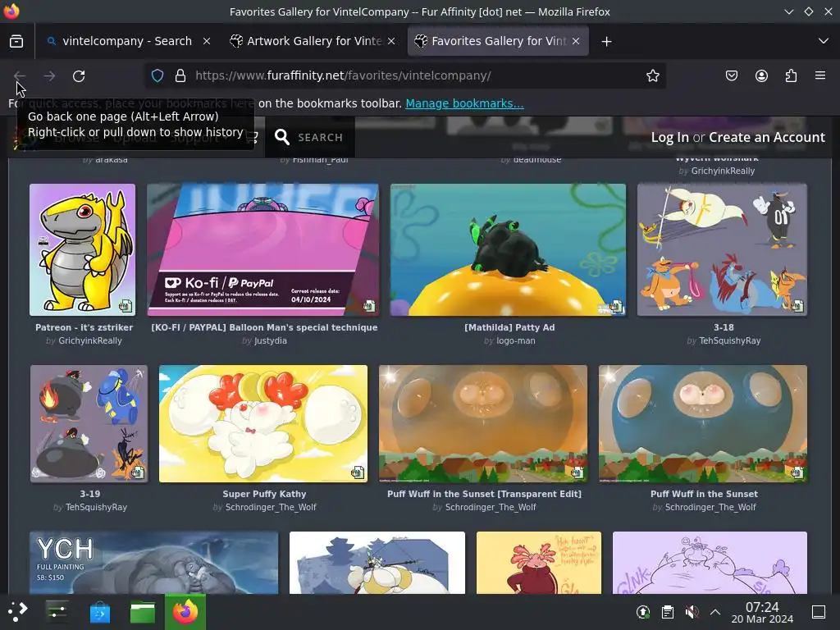Click Log In link
The image size is (840, 630).
point(669,137)
